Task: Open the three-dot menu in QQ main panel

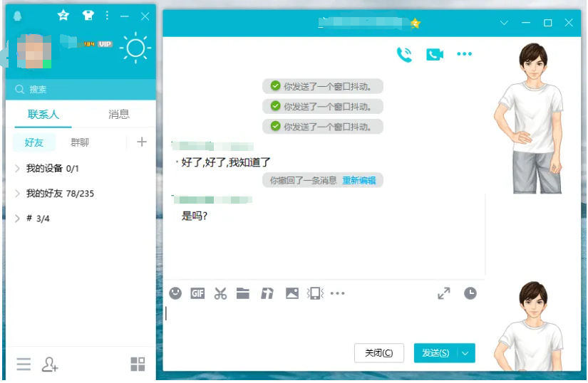Action: 107,16
